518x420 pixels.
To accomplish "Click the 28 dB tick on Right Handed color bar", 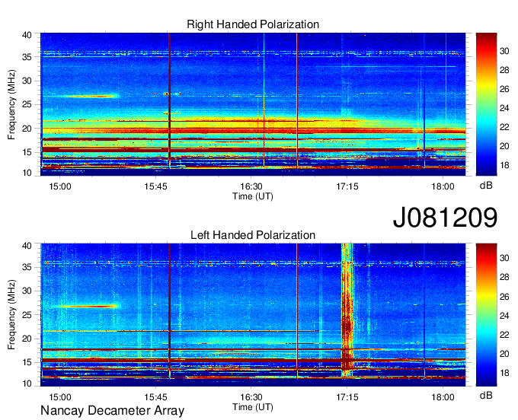I will pos(504,70).
